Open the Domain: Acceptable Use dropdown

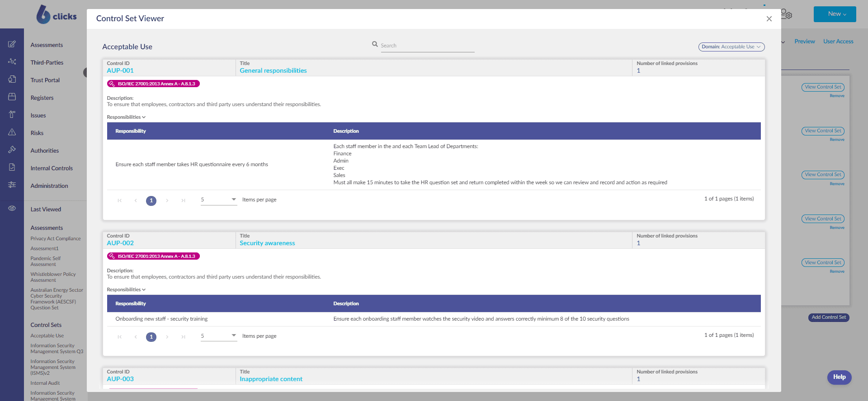731,47
